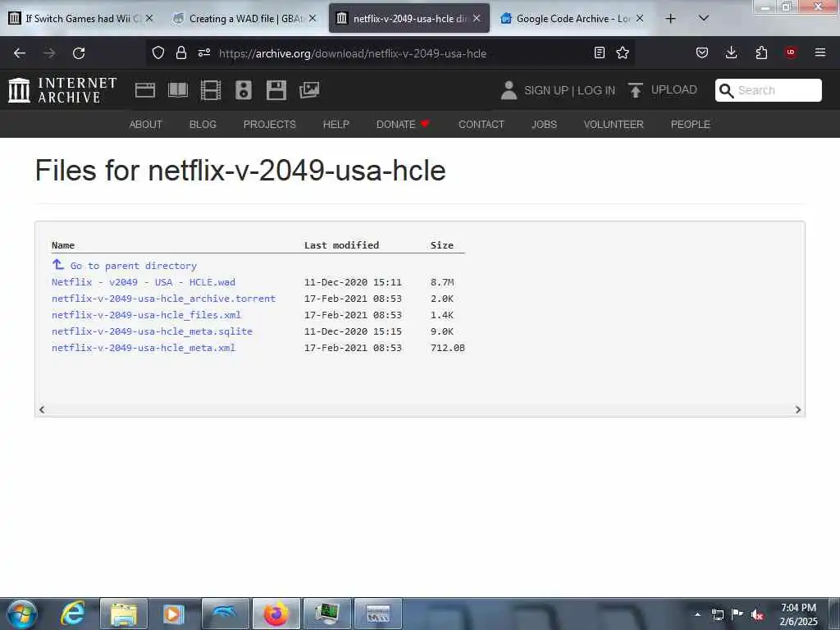
Task: Open the BLOG menu item
Action: click(x=203, y=125)
